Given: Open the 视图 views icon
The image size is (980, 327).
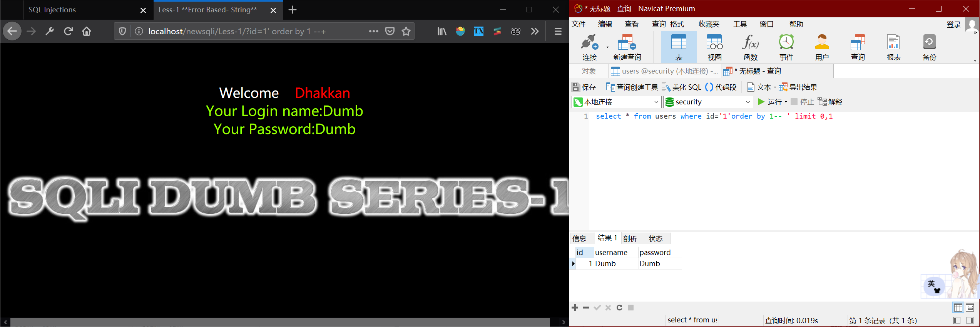Looking at the screenshot, I should (x=714, y=47).
